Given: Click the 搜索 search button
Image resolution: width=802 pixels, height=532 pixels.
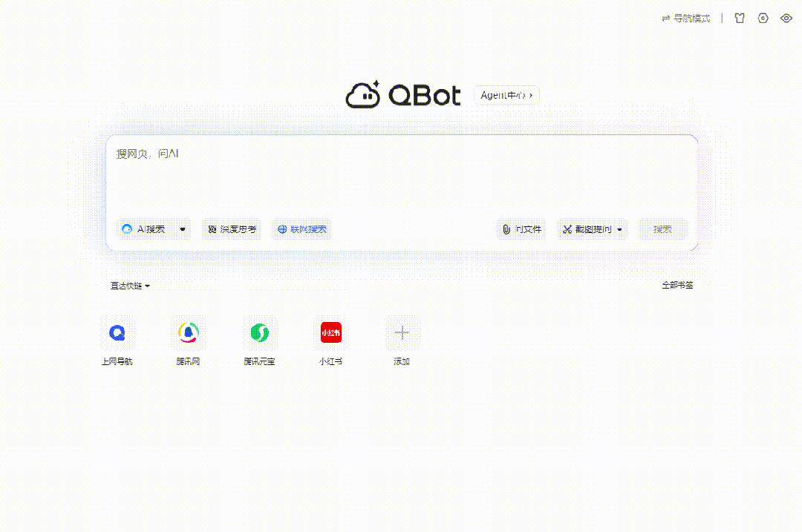Looking at the screenshot, I should click(662, 229).
